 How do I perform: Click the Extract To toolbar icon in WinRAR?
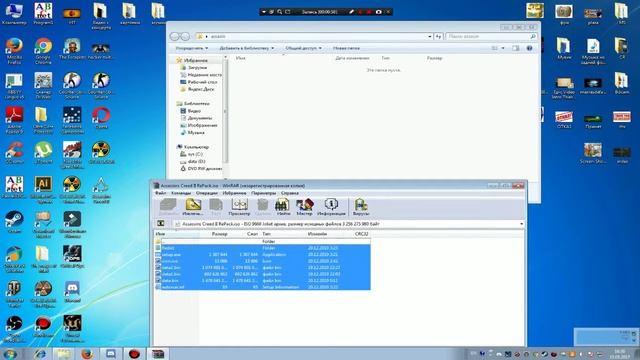(x=193, y=207)
